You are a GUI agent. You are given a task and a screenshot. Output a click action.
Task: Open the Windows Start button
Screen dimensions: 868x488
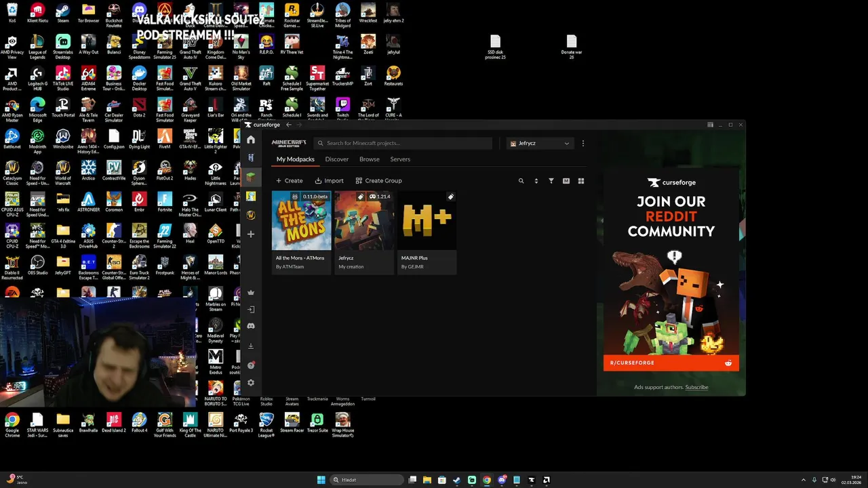[x=321, y=480]
